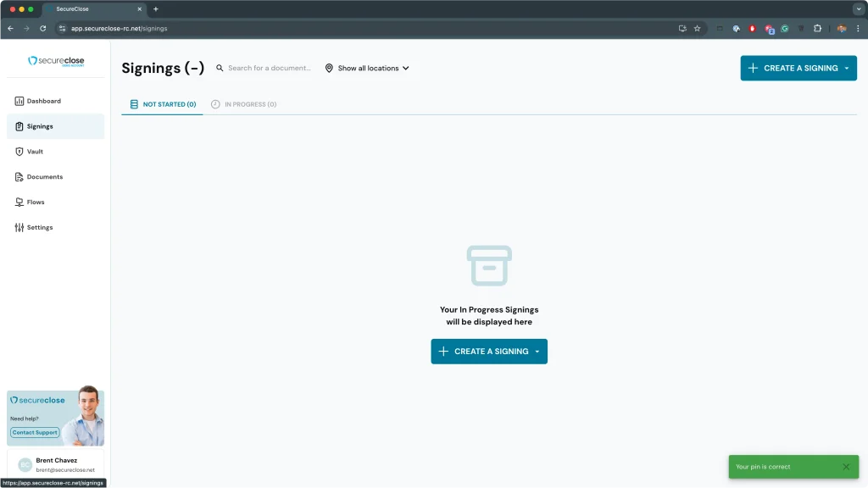
Task: Expand center Create a Signing button arrow
Action: (x=537, y=352)
